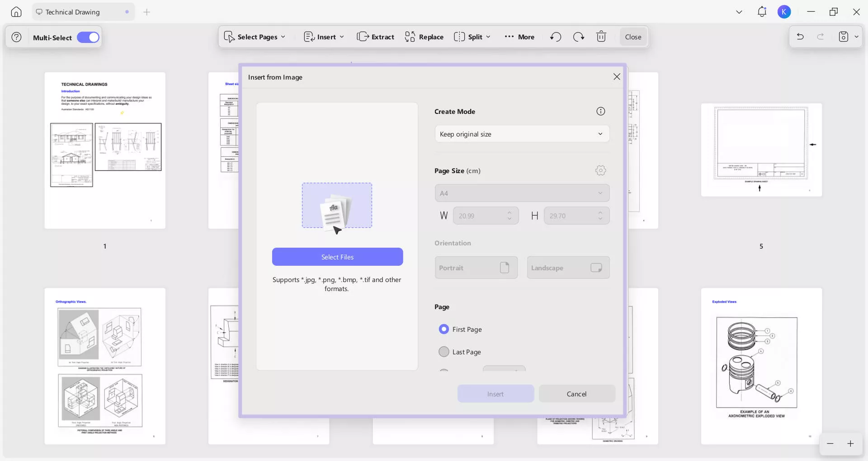The width and height of the screenshot is (868, 461).
Task: Select page 5 thumbnail
Action: 761,150
